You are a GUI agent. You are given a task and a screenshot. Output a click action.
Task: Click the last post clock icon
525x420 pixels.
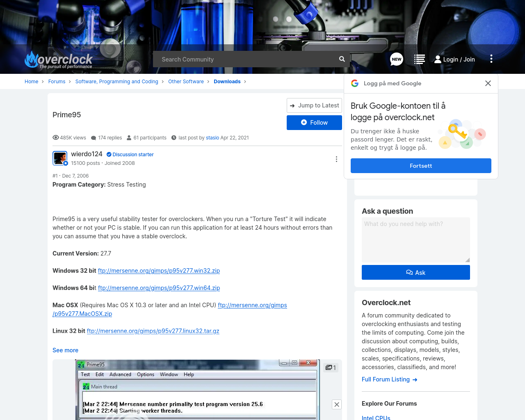[174, 138]
